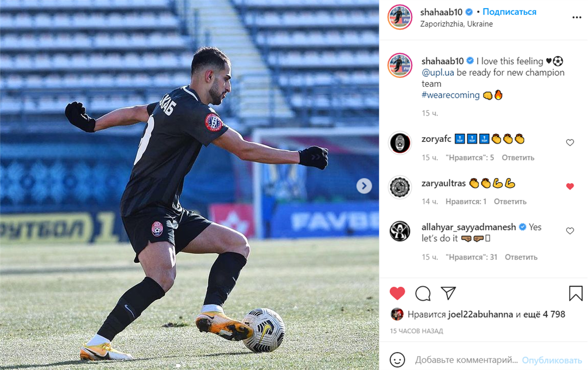Reply to zoryafc via Ответить
The width and height of the screenshot is (588, 370).
518,157
